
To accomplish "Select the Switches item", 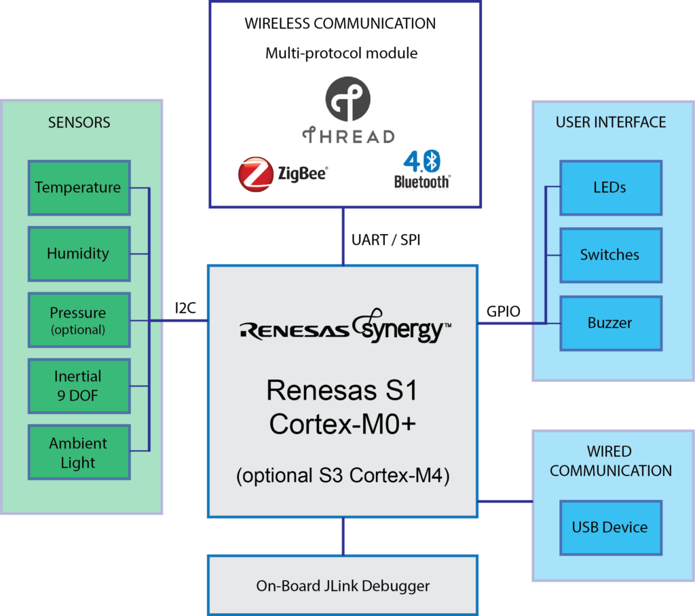I will click(x=610, y=255).
